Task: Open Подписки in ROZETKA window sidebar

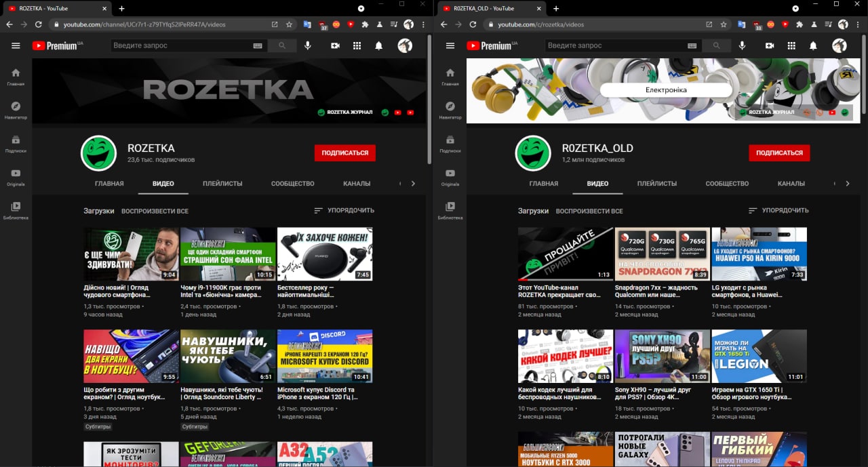Action: [x=16, y=144]
